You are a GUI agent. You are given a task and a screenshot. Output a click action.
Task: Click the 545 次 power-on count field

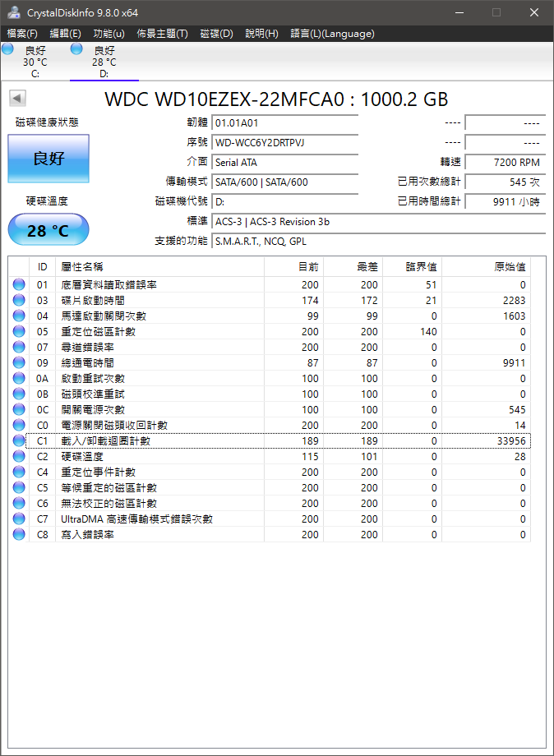tap(505, 182)
